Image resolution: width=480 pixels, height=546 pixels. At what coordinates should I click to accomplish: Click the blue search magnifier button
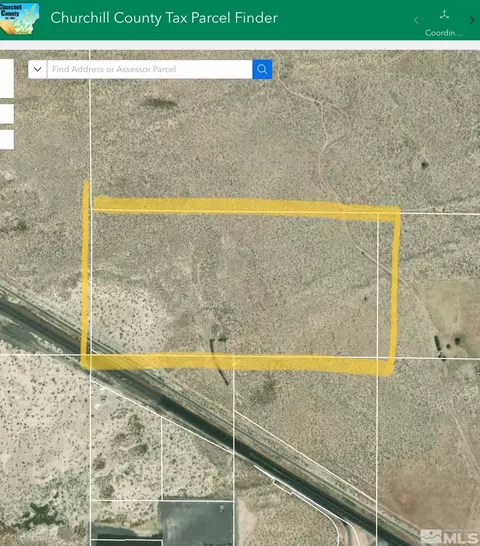tap(262, 69)
